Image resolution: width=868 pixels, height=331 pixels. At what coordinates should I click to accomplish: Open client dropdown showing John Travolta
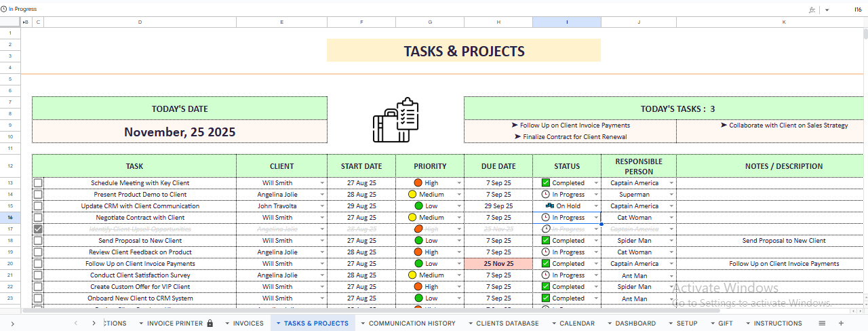(322, 206)
